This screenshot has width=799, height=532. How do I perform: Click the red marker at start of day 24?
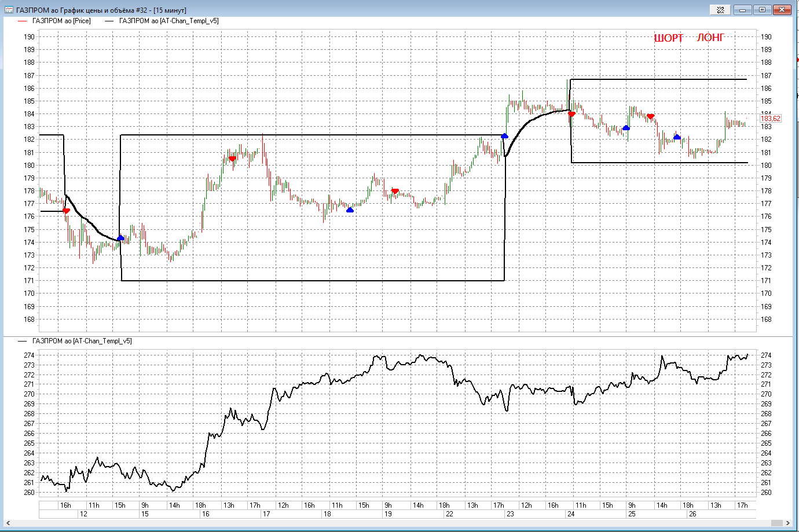(x=572, y=115)
